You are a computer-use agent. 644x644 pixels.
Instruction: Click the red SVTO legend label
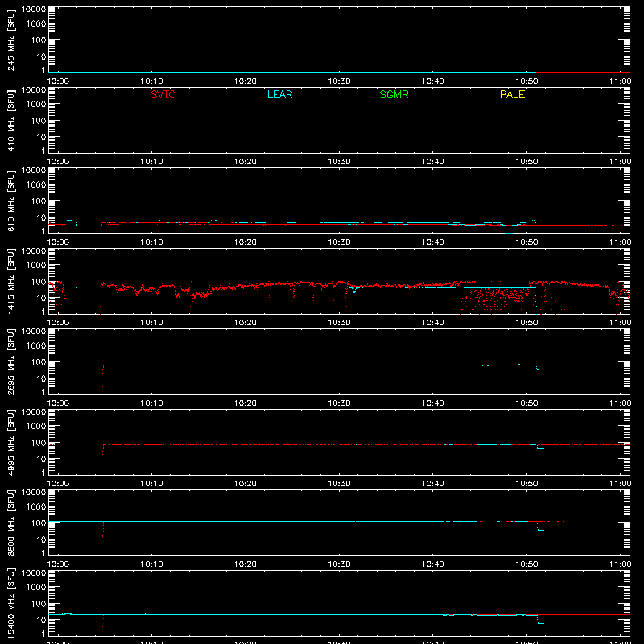163,94
